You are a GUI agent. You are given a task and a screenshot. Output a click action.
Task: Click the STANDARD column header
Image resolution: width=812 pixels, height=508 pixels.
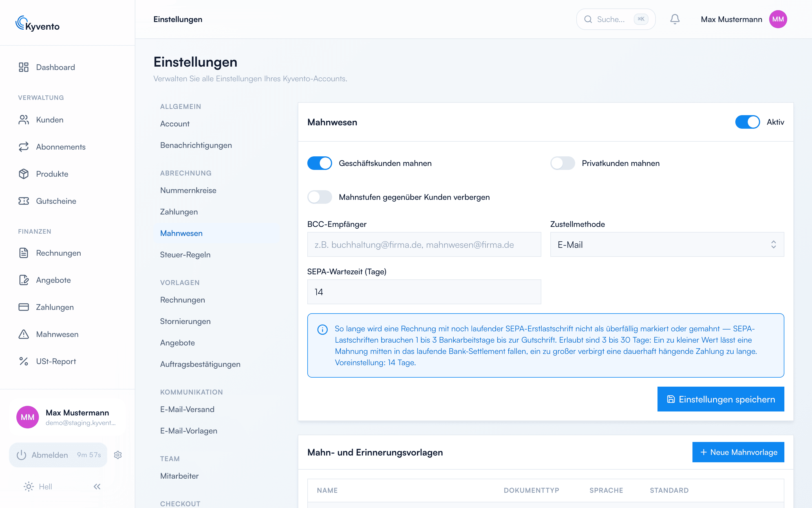[669, 490]
